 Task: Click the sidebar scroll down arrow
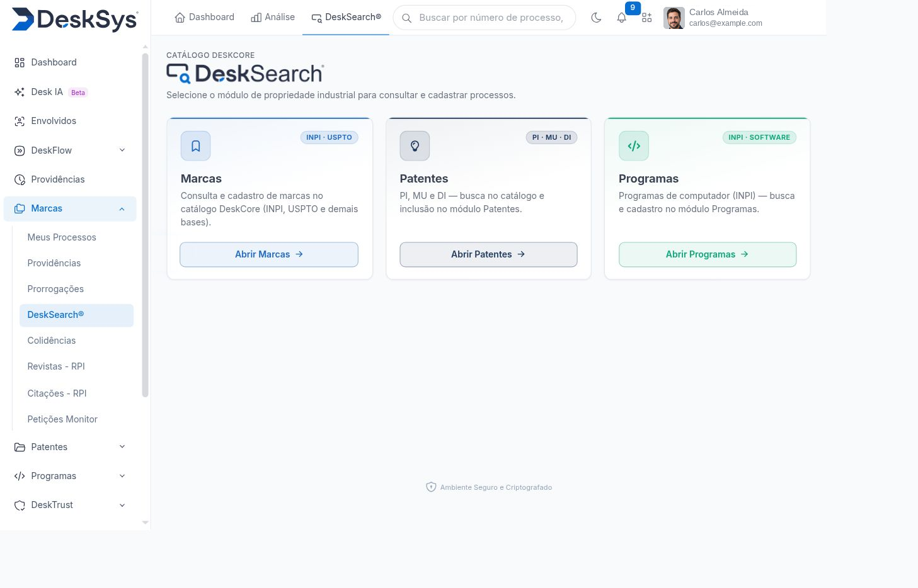[145, 523]
